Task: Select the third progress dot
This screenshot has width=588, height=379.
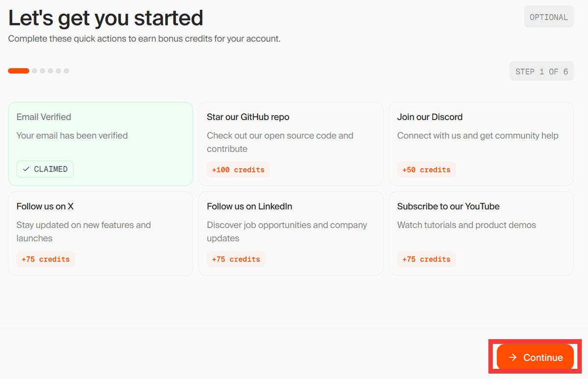Action: coord(43,71)
